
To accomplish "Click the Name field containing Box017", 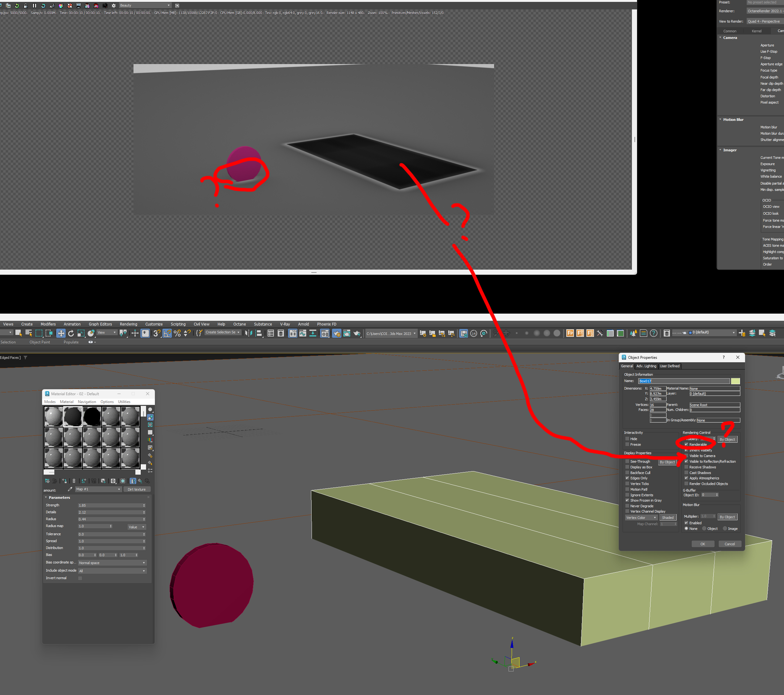I will click(683, 381).
